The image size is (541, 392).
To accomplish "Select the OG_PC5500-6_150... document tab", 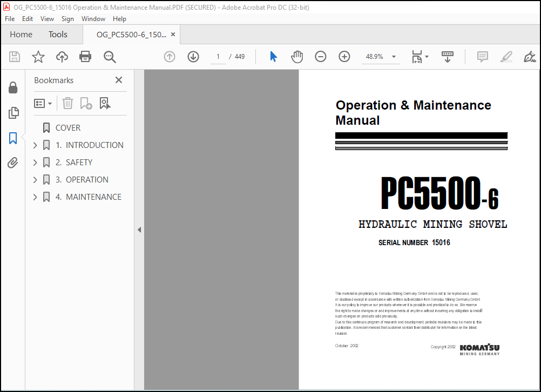I will pos(131,35).
